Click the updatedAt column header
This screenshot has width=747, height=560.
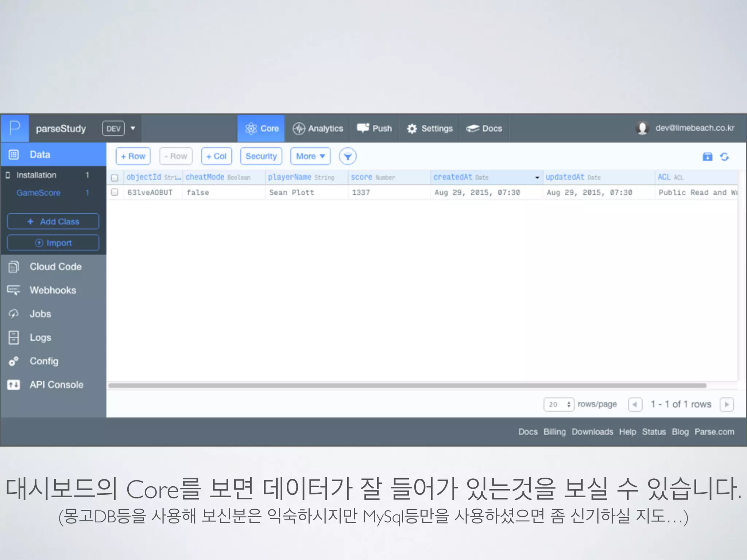point(599,177)
